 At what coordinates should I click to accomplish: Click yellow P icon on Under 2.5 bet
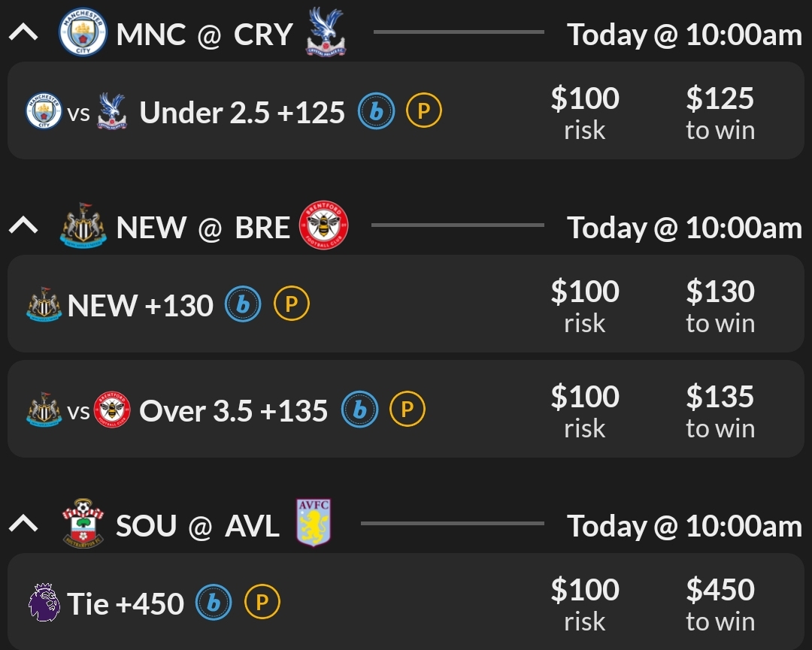pyautogui.click(x=424, y=112)
